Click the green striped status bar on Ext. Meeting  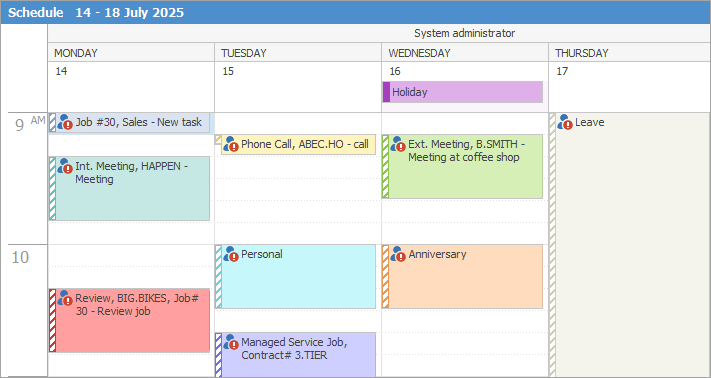tap(385, 166)
